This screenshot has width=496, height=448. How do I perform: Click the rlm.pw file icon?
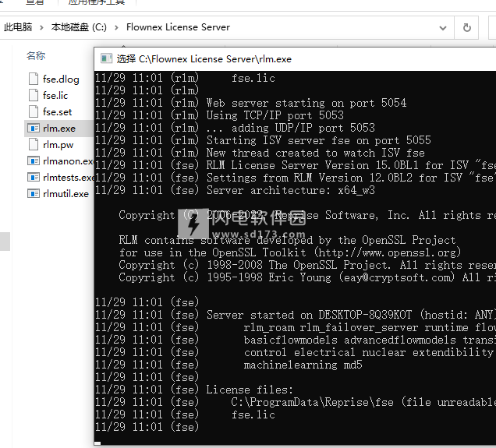pyautogui.click(x=34, y=144)
